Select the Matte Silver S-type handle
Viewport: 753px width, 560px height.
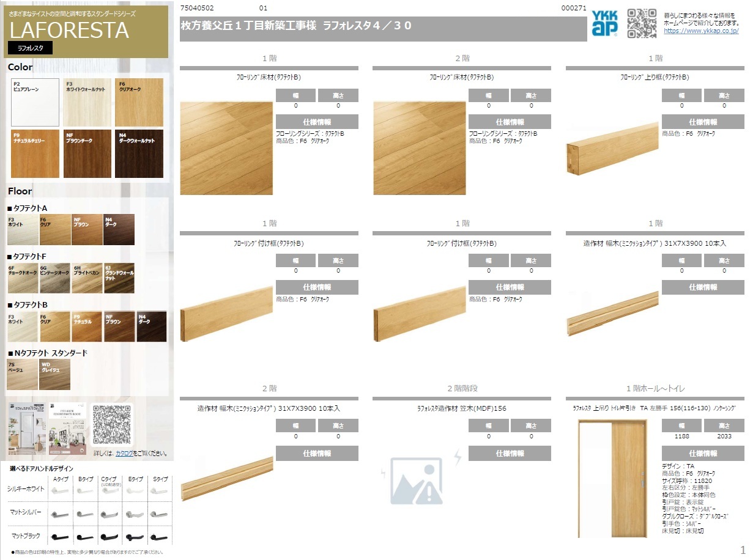click(x=158, y=514)
